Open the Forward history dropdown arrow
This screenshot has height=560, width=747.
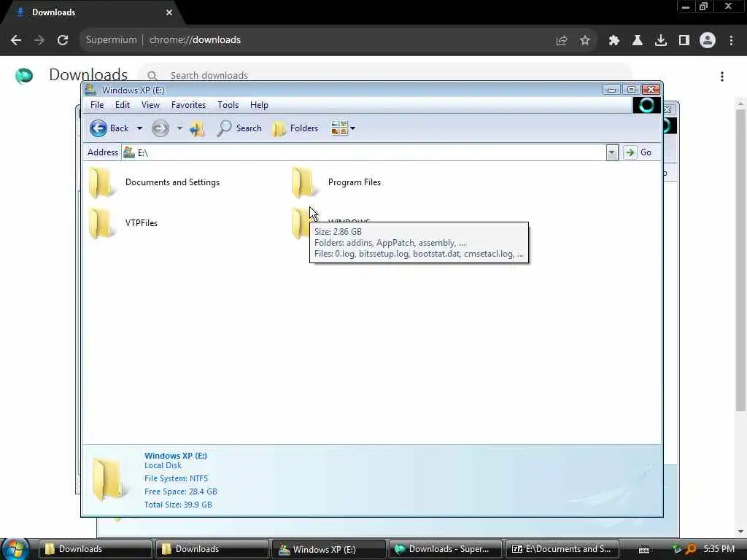click(179, 128)
